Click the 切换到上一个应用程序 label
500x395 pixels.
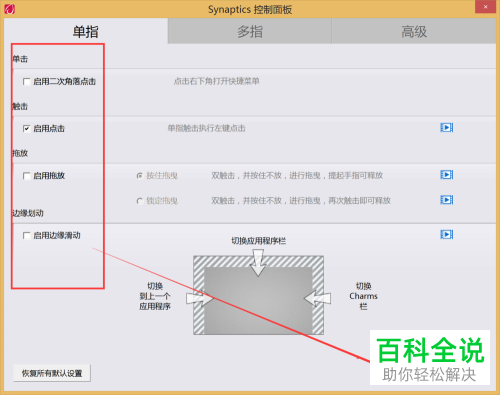coord(155,296)
